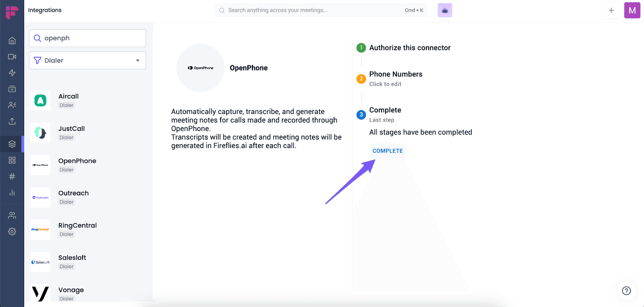The image size is (644, 307).
Task: Open the upload icon in sidebar
Action: [12, 121]
